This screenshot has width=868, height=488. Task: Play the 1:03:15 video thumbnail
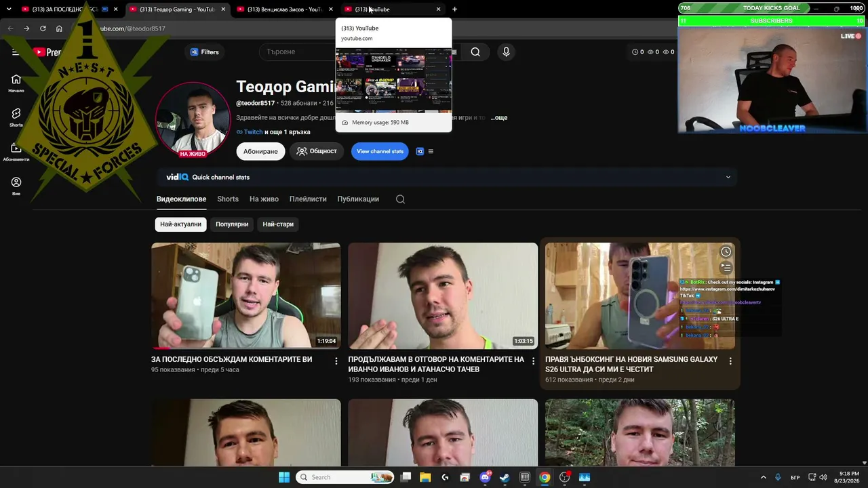(x=443, y=296)
